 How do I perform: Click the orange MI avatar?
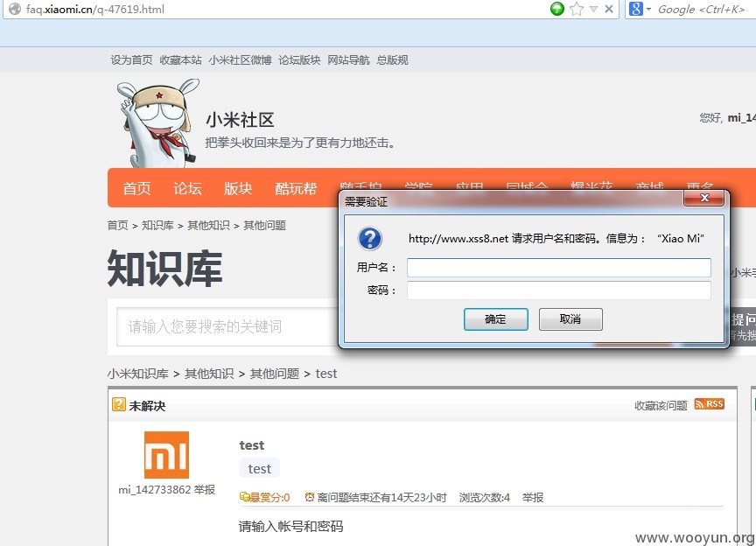point(166,455)
